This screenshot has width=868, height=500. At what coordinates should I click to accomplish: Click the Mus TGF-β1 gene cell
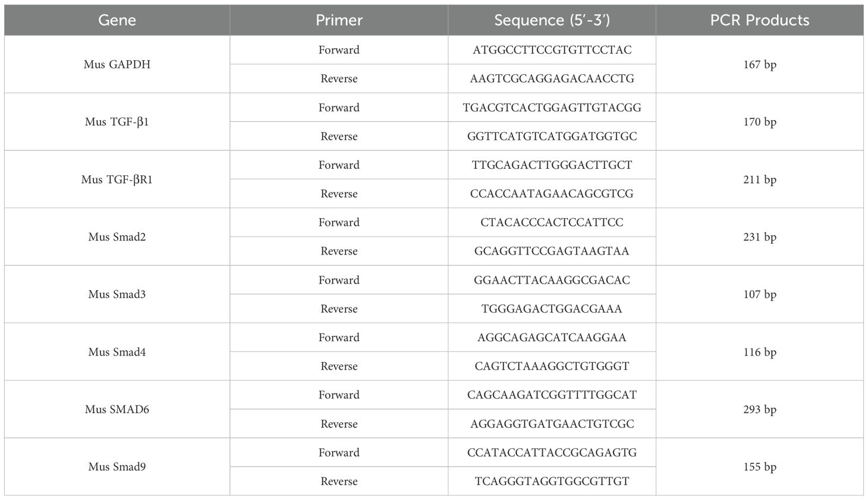pos(117,122)
